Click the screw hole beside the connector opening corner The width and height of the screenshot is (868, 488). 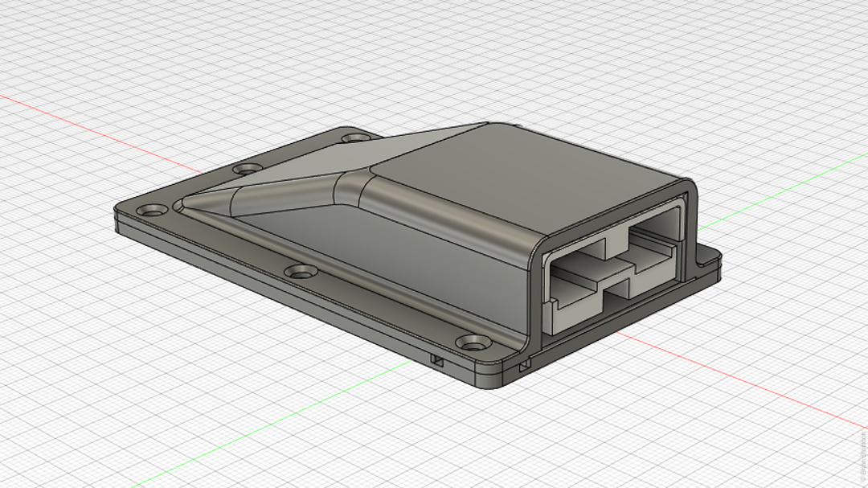pyautogui.click(x=474, y=343)
